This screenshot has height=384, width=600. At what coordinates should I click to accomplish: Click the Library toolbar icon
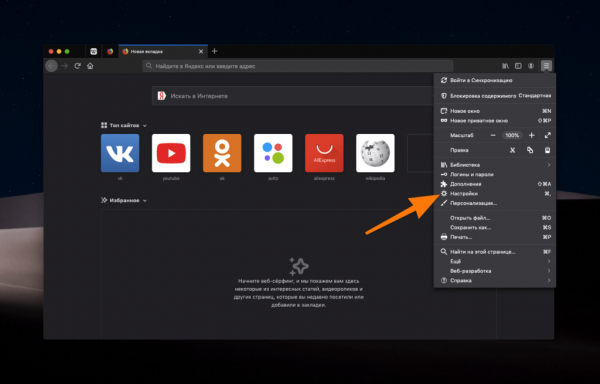click(505, 66)
